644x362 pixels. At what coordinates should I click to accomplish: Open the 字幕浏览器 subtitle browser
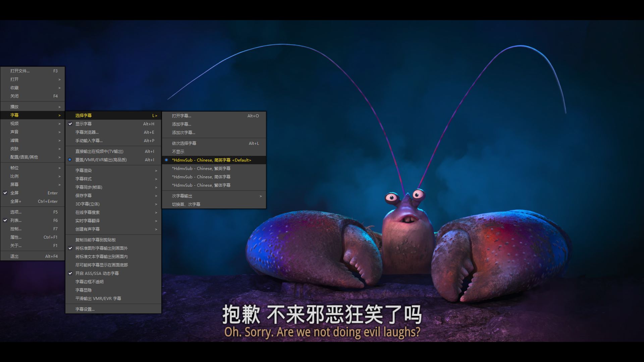coord(87,132)
